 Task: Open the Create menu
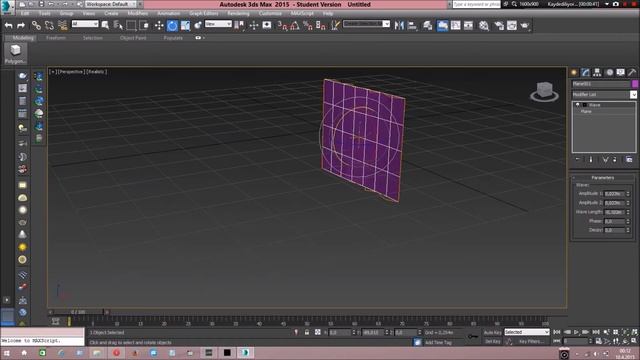111,13
